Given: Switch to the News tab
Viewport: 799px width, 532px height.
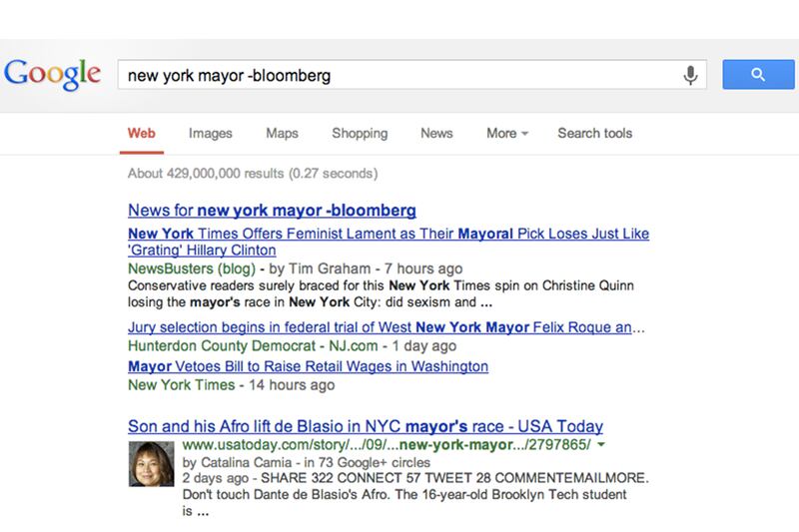Looking at the screenshot, I should [x=436, y=134].
